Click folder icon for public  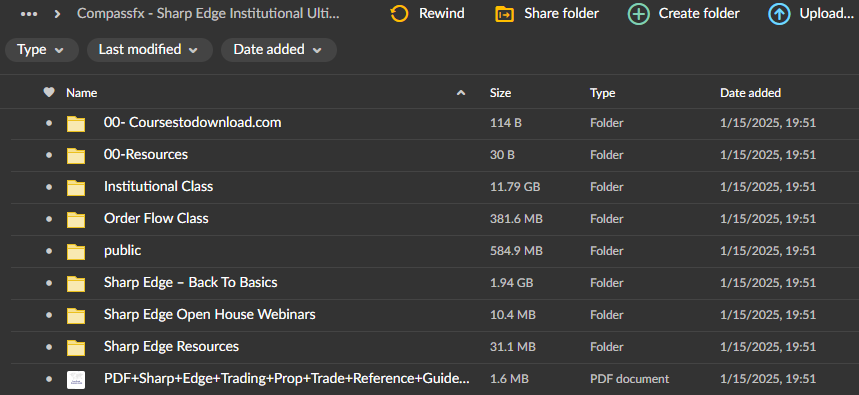[76, 251]
